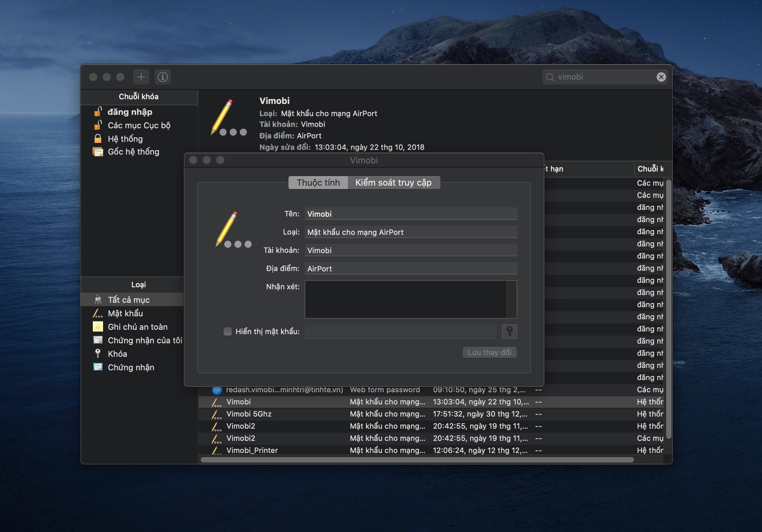Clear the vimobi search field

coord(661,77)
